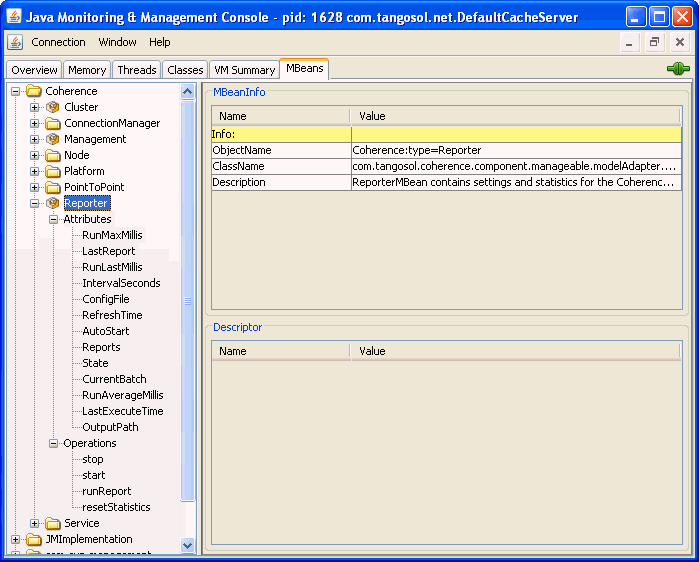The width and height of the screenshot is (699, 562).
Task: Select the ConfigFile attribute
Action: 106,299
